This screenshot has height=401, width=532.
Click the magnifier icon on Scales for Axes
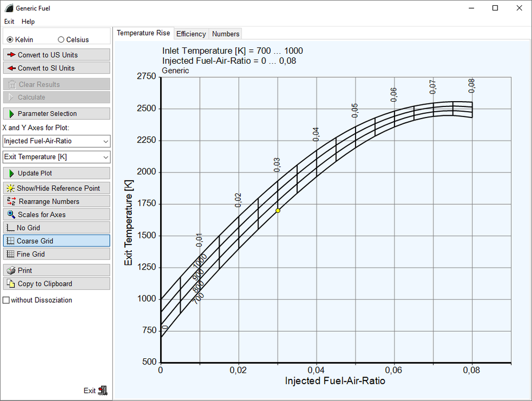pyautogui.click(x=11, y=214)
